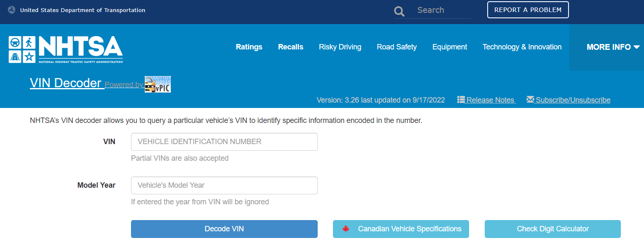The height and width of the screenshot is (250, 644).
Task: Click the Canadian maple leaf icon
Action: pos(346,228)
